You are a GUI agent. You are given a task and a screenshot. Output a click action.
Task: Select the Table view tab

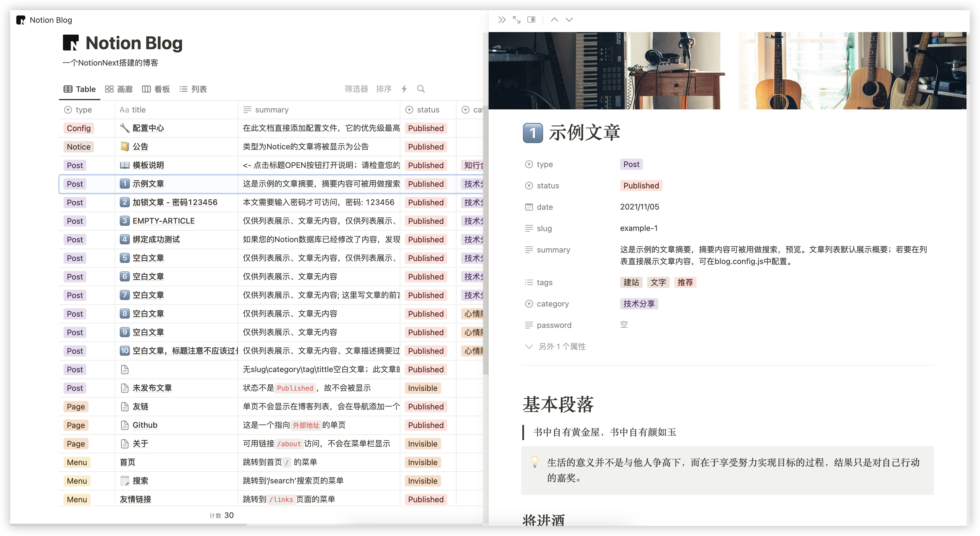80,89
